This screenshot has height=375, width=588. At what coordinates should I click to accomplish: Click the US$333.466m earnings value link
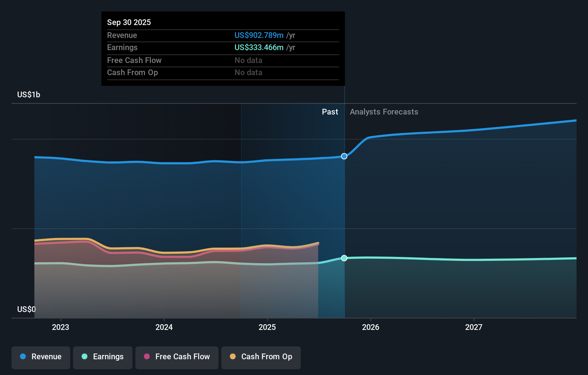[x=258, y=47]
